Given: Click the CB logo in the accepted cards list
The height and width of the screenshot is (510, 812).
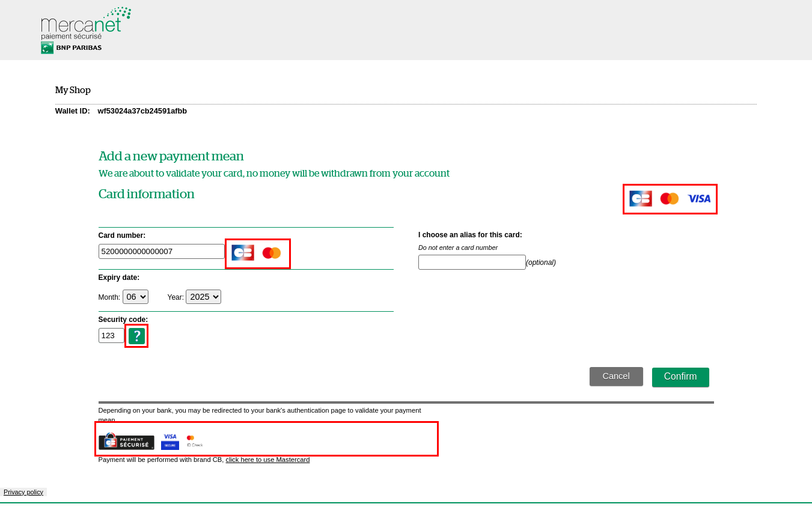Looking at the screenshot, I should tap(640, 198).
